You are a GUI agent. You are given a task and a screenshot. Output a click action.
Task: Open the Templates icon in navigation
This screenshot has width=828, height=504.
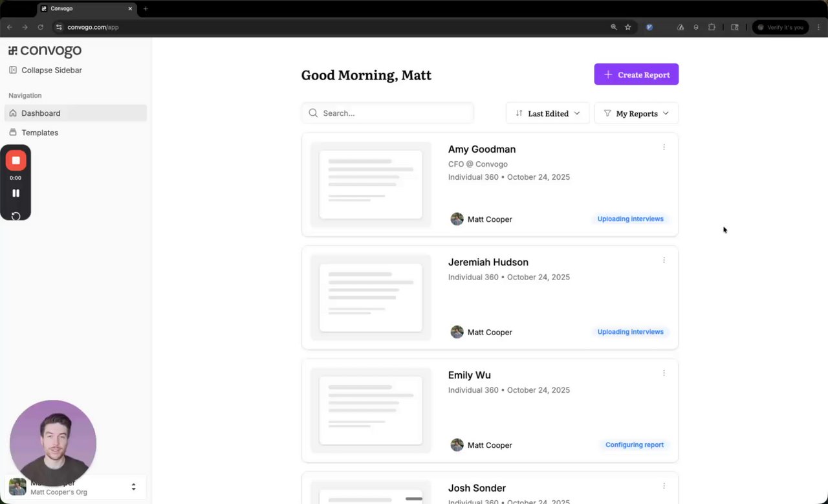tap(13, 133)
